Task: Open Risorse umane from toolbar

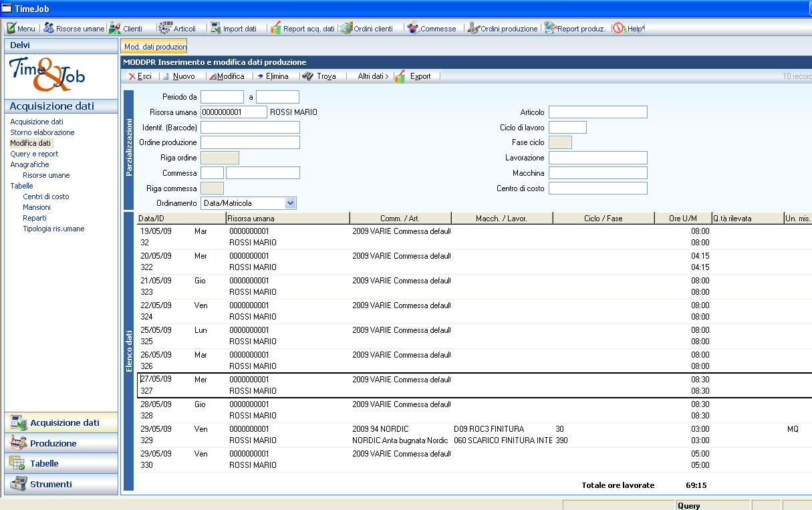Action: pyautogui.click(x=49, y=29)
